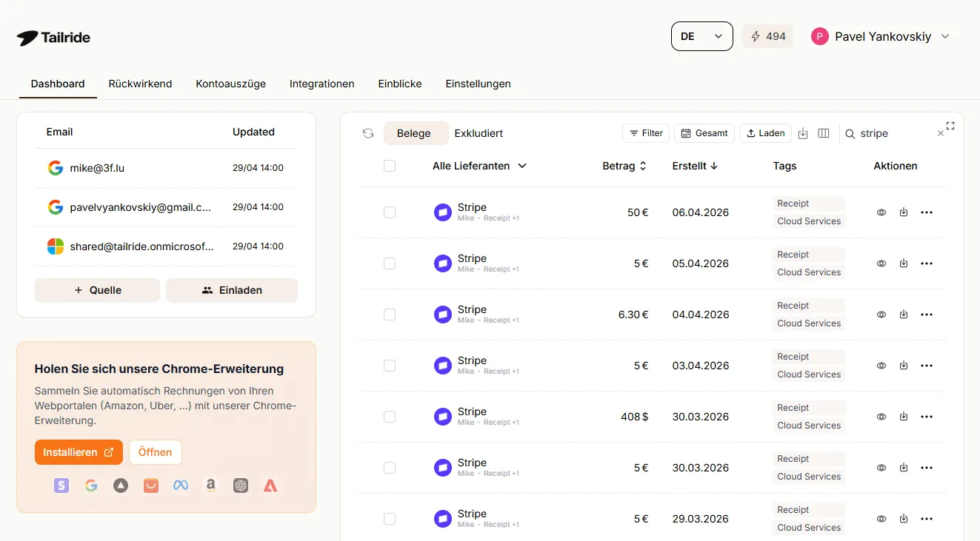
Task: Click the Stripe logo icon in the first row
Action: [442, 212]
